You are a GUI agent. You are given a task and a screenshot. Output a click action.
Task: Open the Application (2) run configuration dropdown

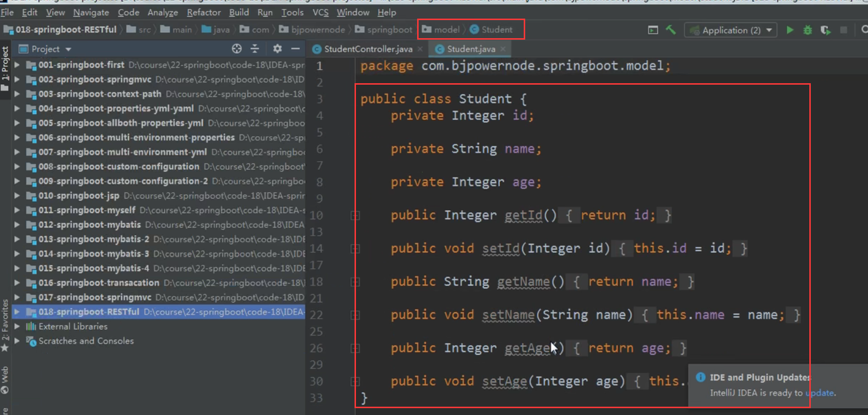(x=731, y=30)
